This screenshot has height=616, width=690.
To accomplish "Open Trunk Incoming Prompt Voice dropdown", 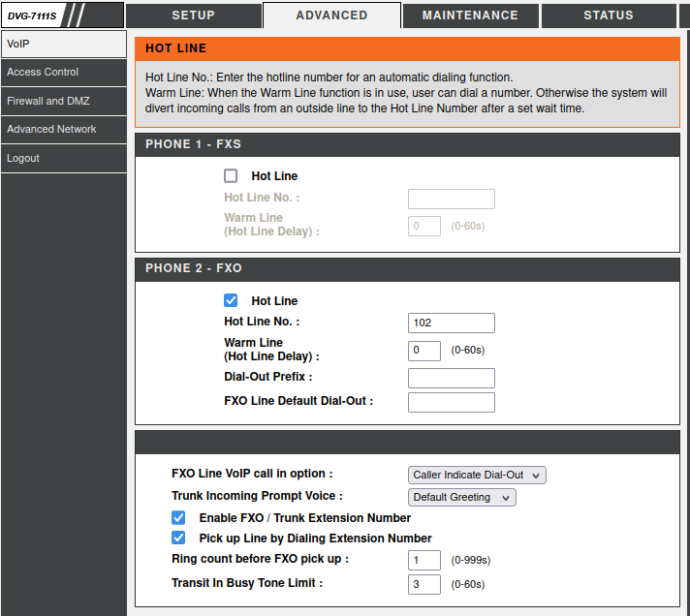I will click(x=461, y=497).
